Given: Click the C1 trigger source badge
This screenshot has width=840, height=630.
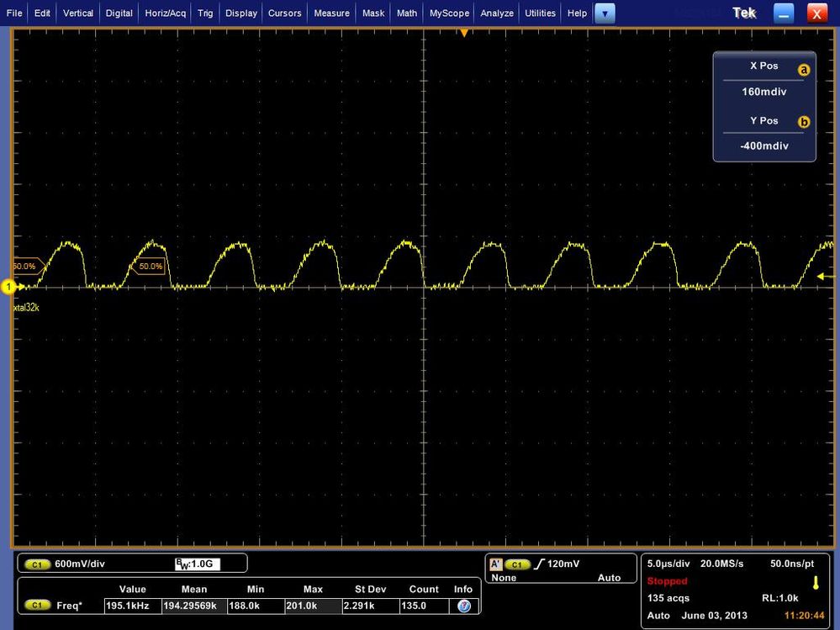Looking at the screenshot, I should point(517,564).
